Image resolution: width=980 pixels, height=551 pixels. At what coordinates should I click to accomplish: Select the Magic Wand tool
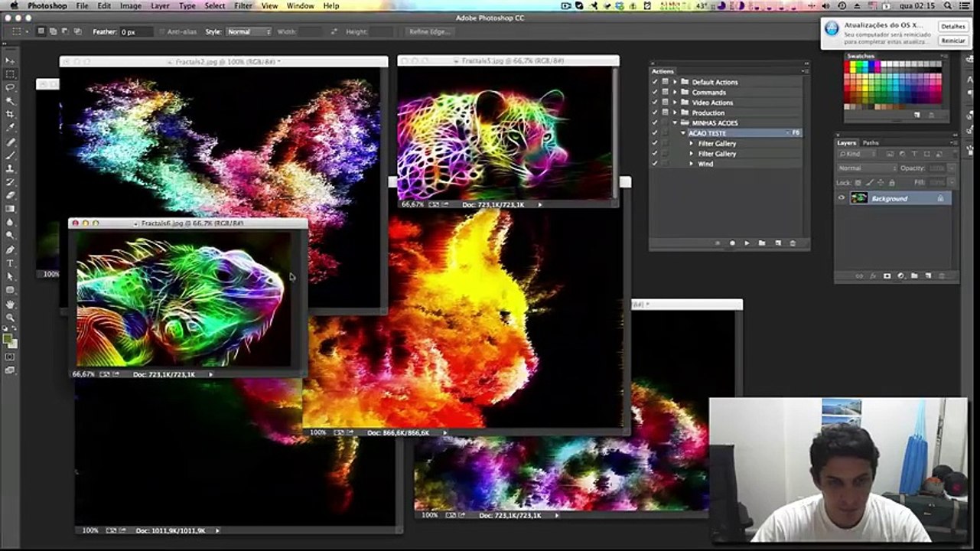click(11, 101)
